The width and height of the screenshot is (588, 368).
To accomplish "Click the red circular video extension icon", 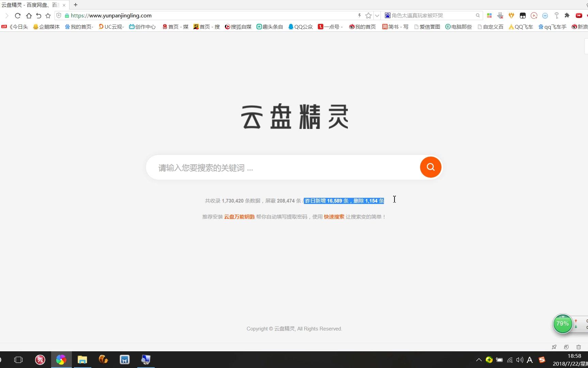I will [x=534, y=15].
